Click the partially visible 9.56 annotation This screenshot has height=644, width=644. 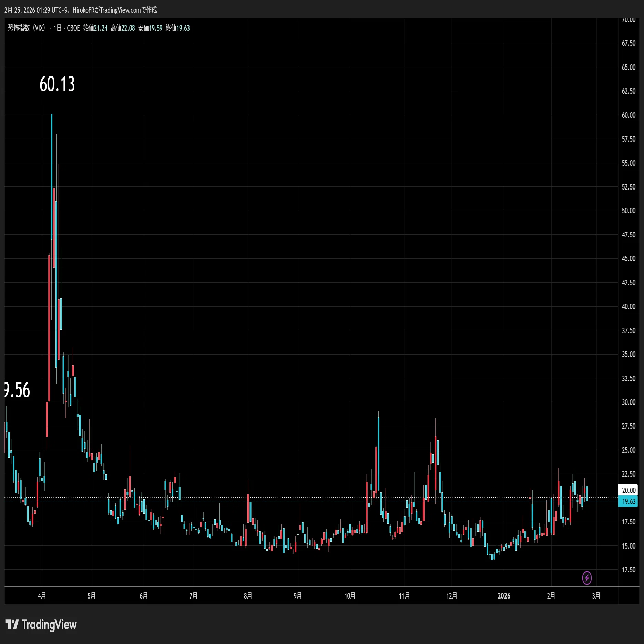click(17, 390)
